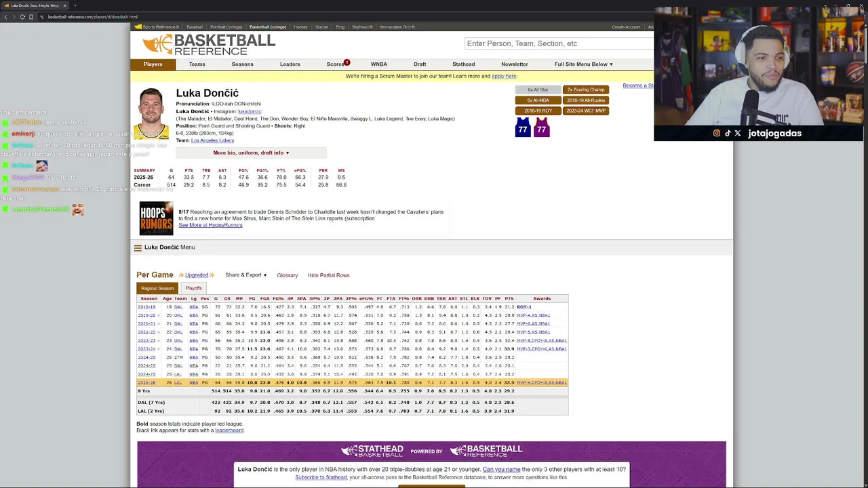The image size is (868, 488).
Task: Open the 2025-26 season row link
Action: click(x=146, y=383)
